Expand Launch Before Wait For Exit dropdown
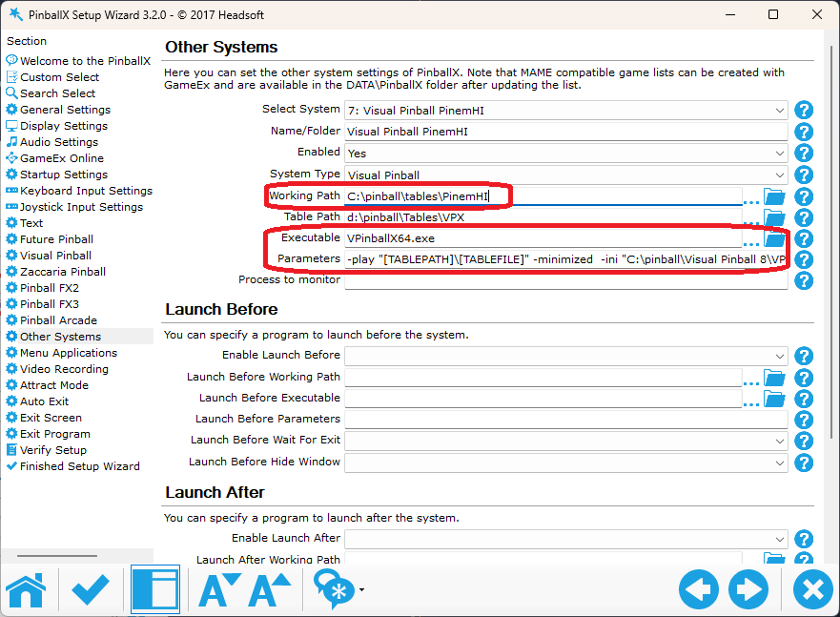 tap(565, 441)
